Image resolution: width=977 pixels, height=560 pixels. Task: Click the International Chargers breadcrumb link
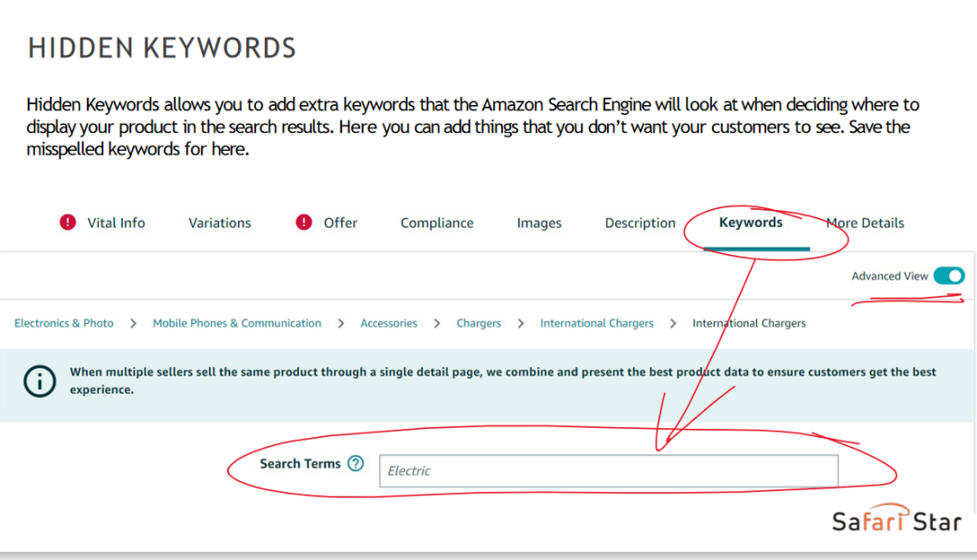(x=597, y=323)
